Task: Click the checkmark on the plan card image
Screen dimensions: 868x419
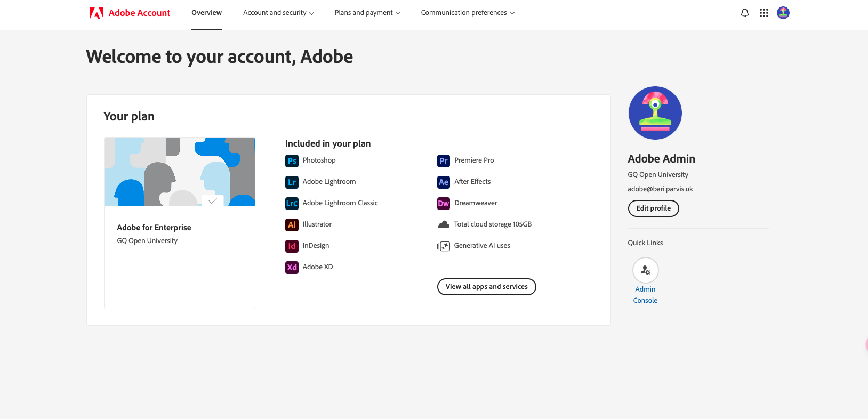Action: click(x=212, y=200)
